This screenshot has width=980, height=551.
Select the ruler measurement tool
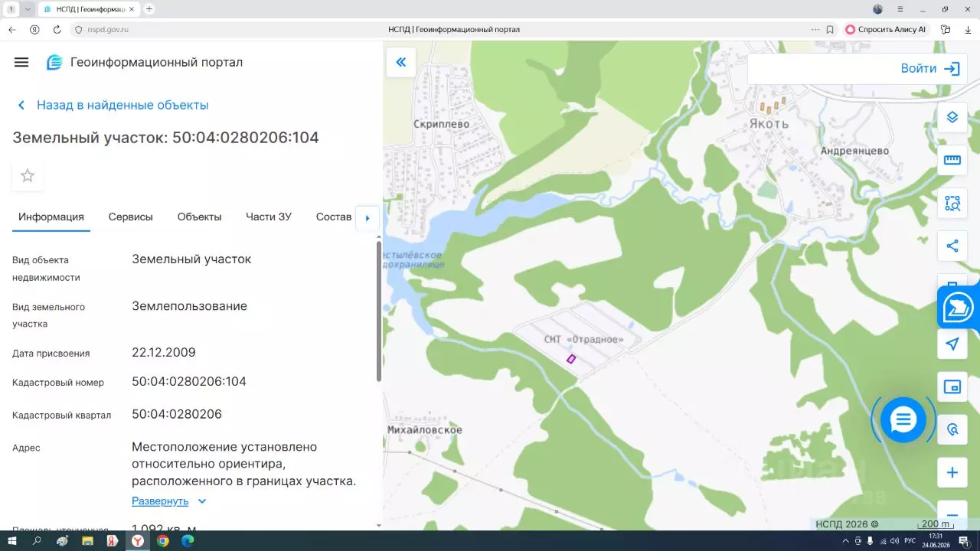tap(952, 160)
